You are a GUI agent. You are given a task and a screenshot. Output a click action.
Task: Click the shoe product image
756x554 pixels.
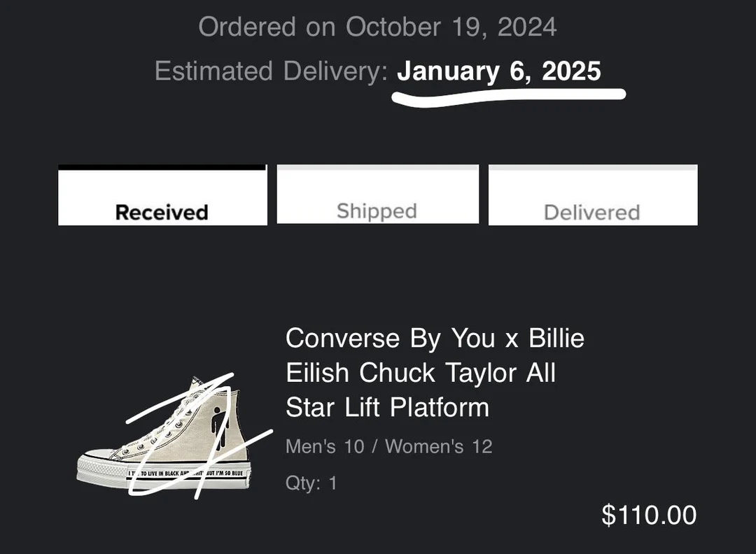tap(164, 430)
